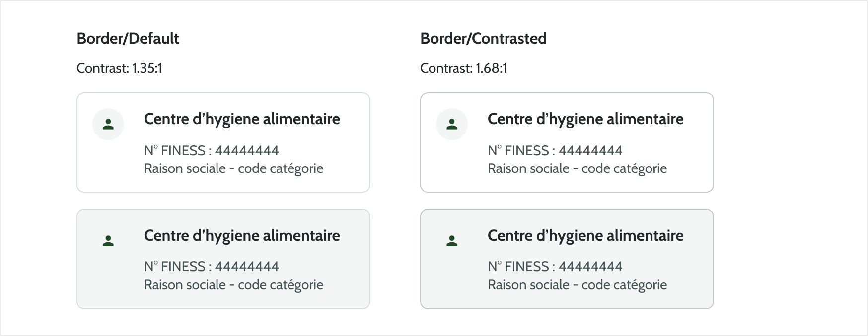The width and height of the screenshot is (868, 336).
Task: Click person icon in gray Border/Default card
Action: pos(108,241)
